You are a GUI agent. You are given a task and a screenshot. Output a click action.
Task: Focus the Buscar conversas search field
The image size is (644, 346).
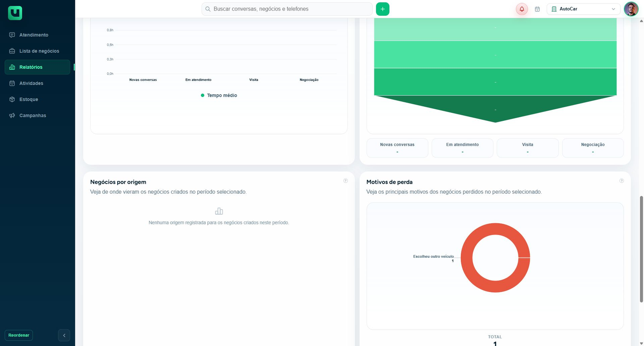click(x=287, y=9)
